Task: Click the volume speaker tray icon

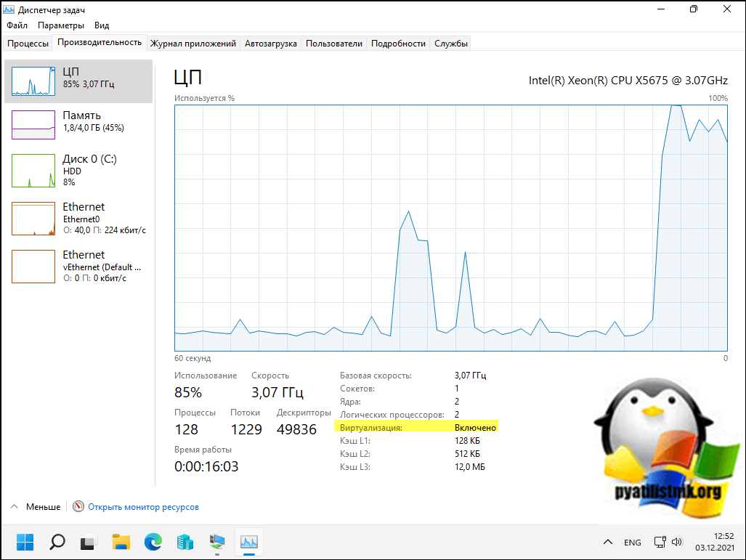Action: tap(677, 542)
